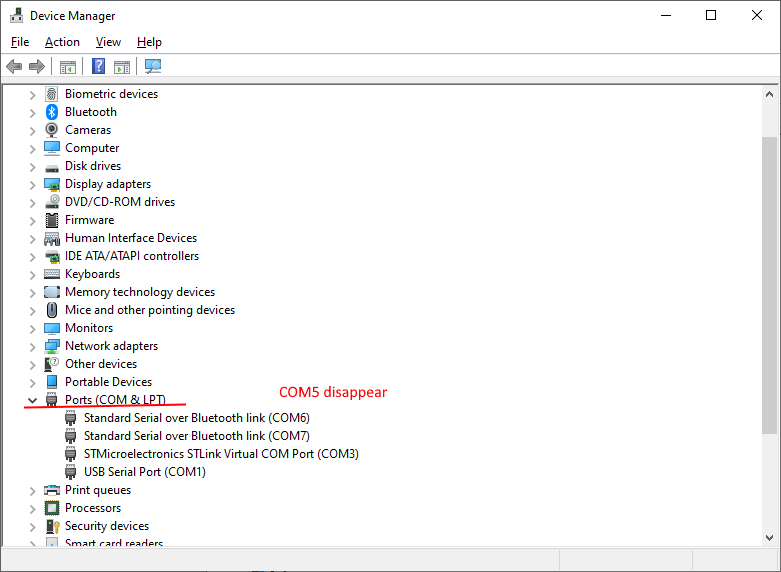Click the Display adapters icon
Image resolution: width=781 pixels, height=572 pixels.
(x=52, y=184)
